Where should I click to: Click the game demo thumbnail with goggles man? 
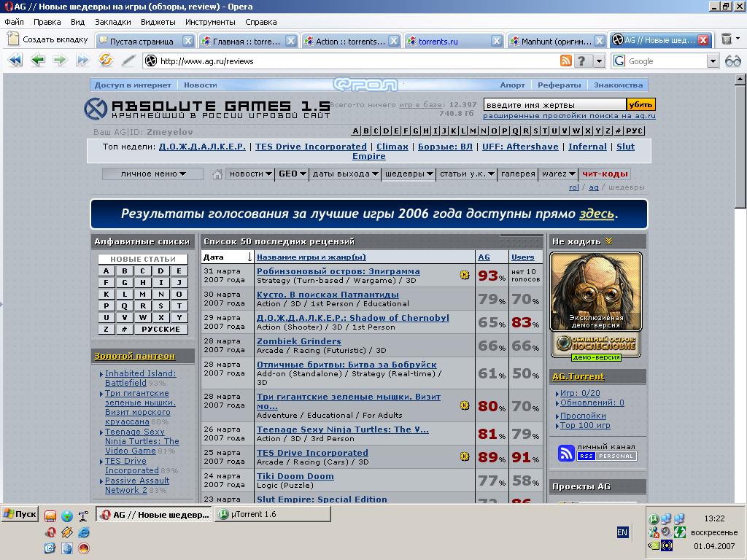[x=596, y=292]
